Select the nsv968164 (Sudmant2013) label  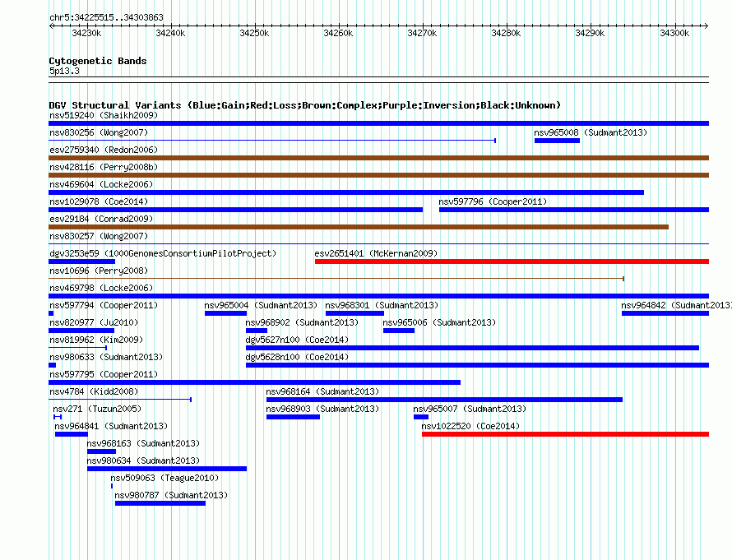322,391
